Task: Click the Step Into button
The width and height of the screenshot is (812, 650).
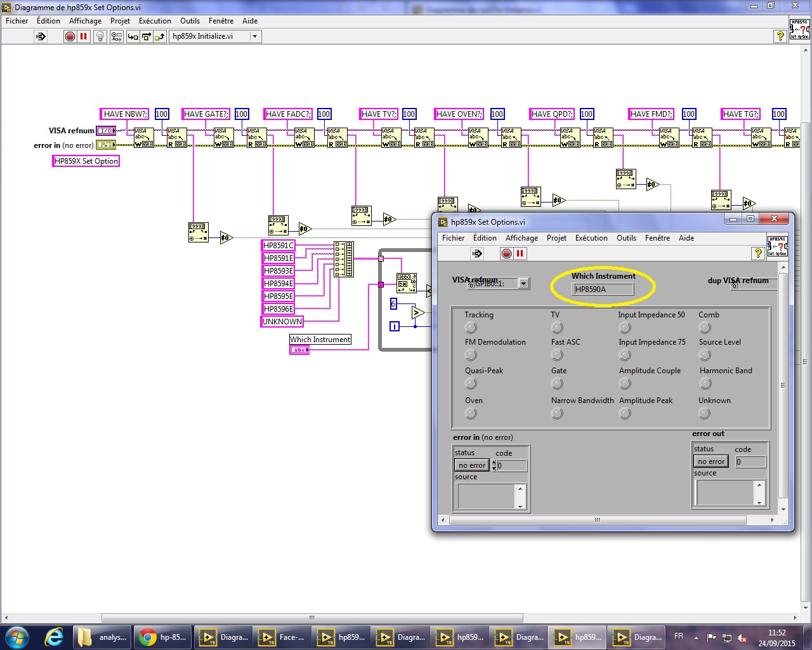Action: click(x=133, y=36)
